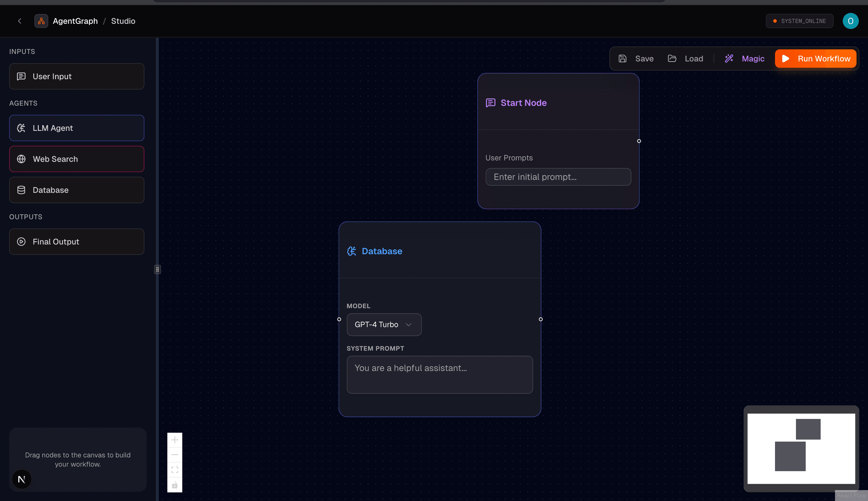This screenshot has height=501, width=868.
Task: Click the fit view canvas control
Action: coord(175,470)
